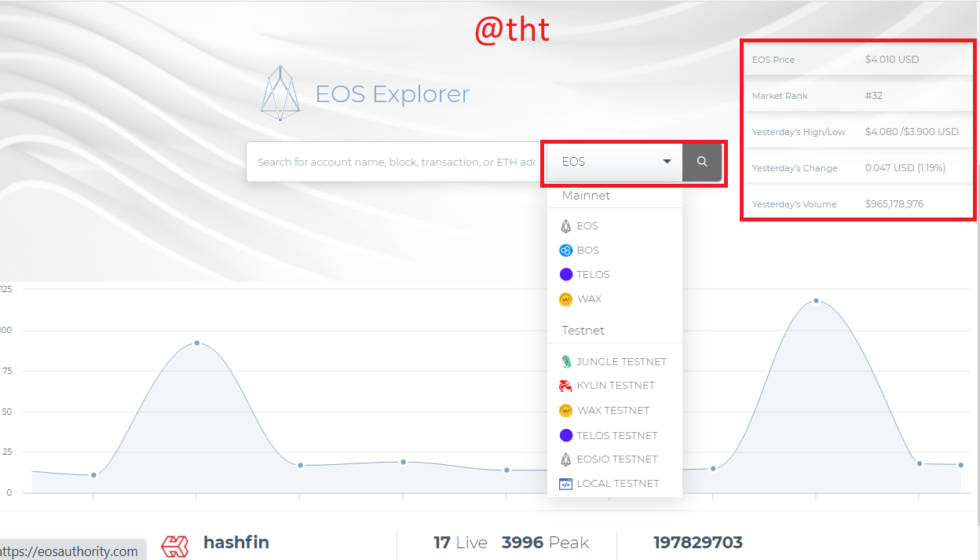Click the '$4.080 /$3.900 USD' high/low value

point(912,132)
